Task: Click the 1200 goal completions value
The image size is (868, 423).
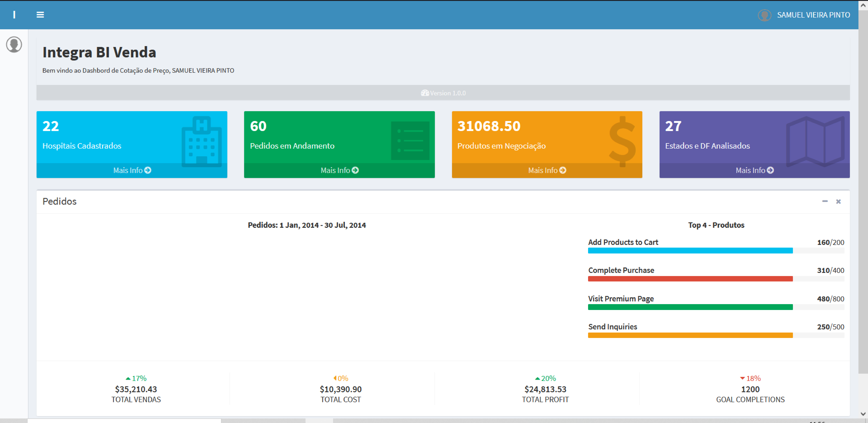Action: 750,389
